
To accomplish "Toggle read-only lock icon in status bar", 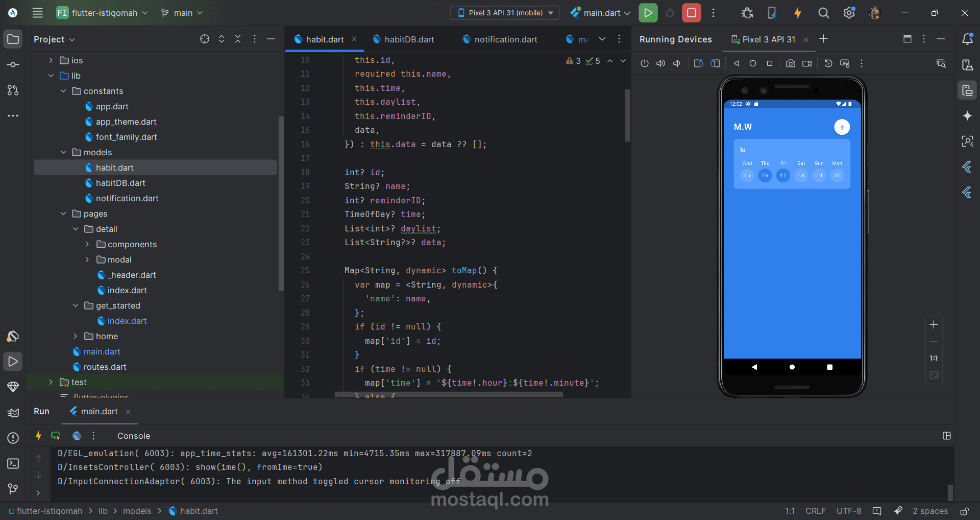I will point(965,511).
